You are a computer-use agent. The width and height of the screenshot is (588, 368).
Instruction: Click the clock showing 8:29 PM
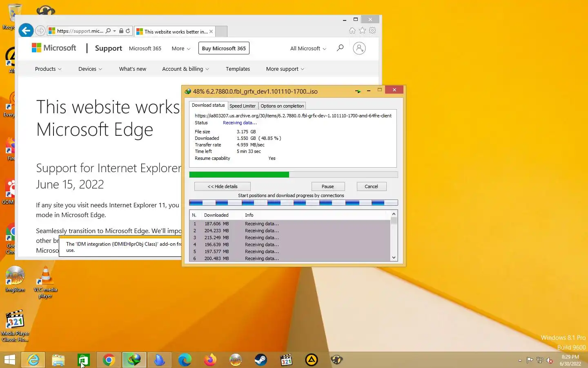[570, 357]
